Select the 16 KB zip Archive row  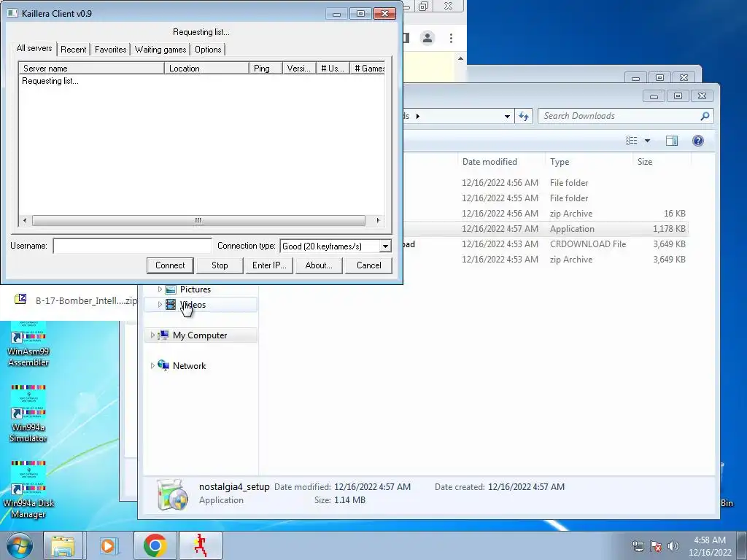[546, 214]
